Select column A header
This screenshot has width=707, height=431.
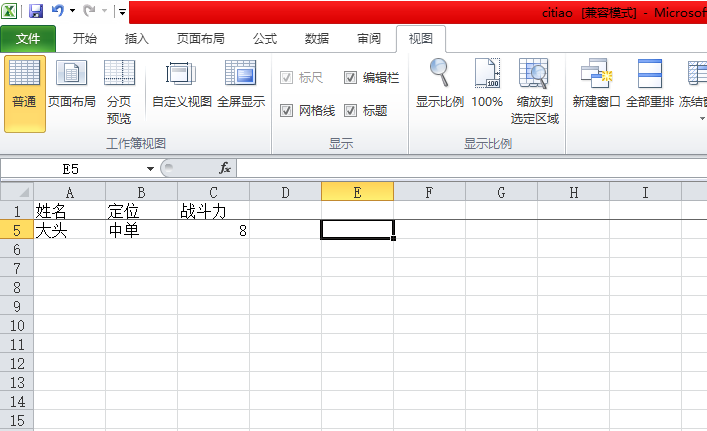tap(69, 192)
